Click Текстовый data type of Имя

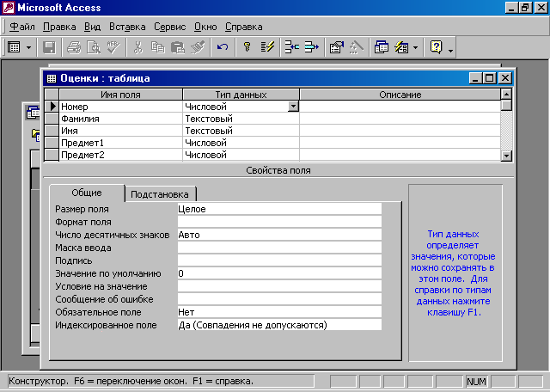click(241, 131)
